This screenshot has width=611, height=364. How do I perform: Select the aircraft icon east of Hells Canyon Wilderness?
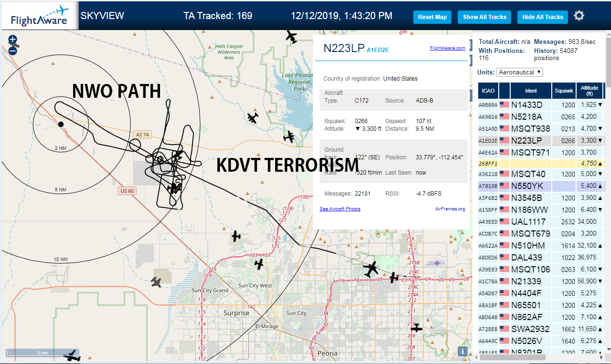291,36
